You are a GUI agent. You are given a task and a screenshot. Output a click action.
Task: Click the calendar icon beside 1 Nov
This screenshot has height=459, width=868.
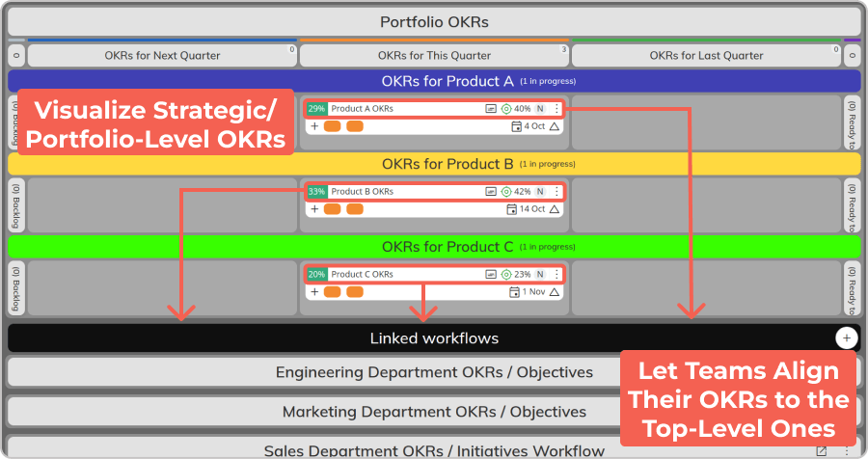(x=514, y=292)
